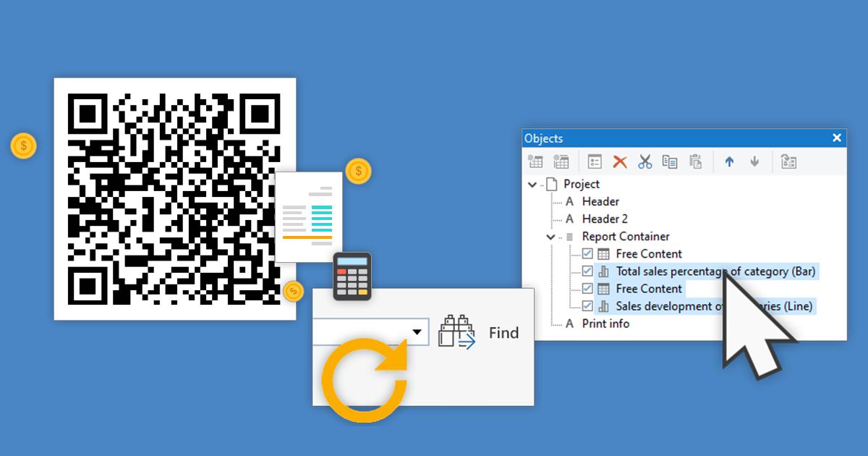868x456 pixels.
Task: Uncheck the highlighted Free Content checkbox
Action: pos(587,289)
